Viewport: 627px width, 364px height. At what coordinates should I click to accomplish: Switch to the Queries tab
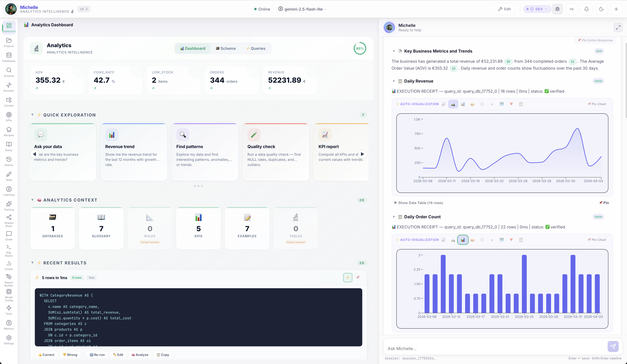point(256,48)
